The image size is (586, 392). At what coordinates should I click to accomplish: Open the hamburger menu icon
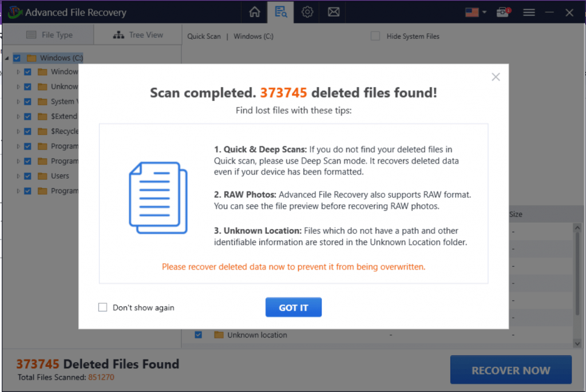click(529, 11)
